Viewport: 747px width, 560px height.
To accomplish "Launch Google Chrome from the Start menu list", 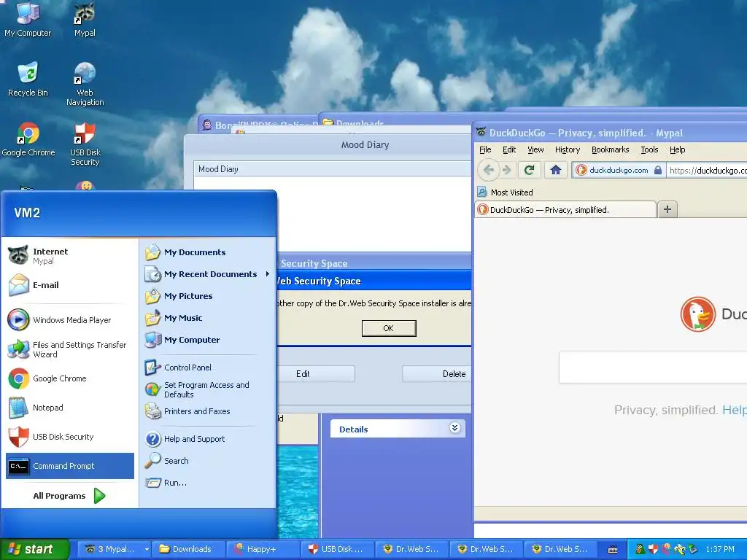I will coord(69,378).
